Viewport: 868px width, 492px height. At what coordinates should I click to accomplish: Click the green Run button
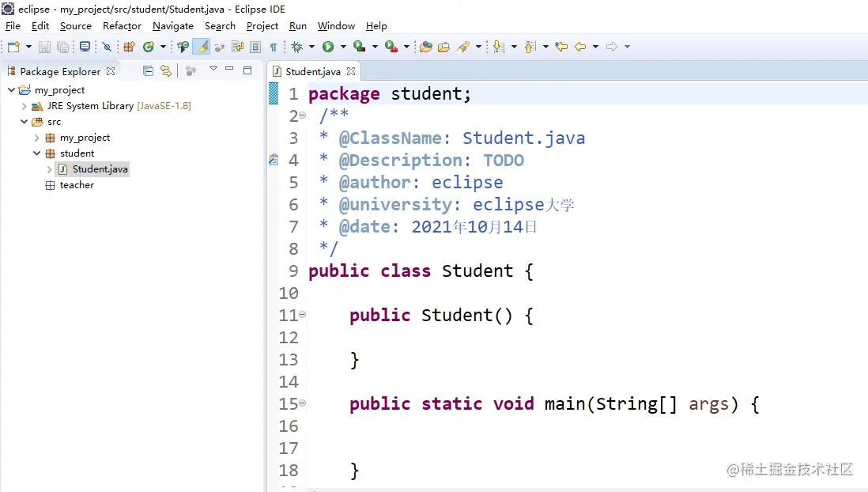(x=328, y=47)
